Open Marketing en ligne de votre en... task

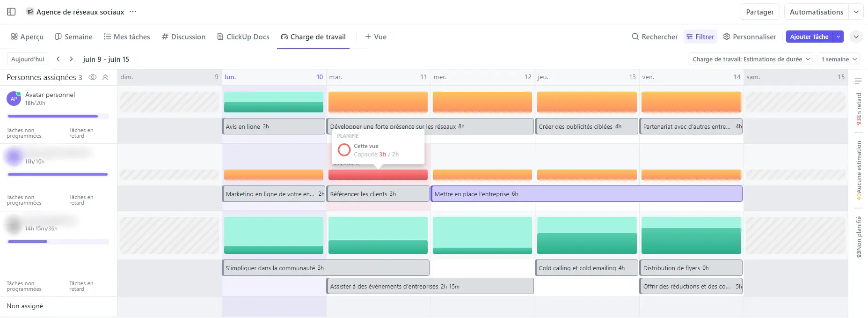tap(274, 194)
